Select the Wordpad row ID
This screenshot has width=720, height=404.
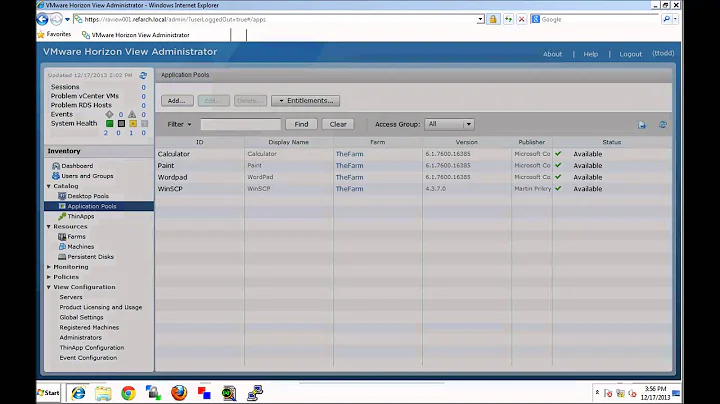coord(172,177)
